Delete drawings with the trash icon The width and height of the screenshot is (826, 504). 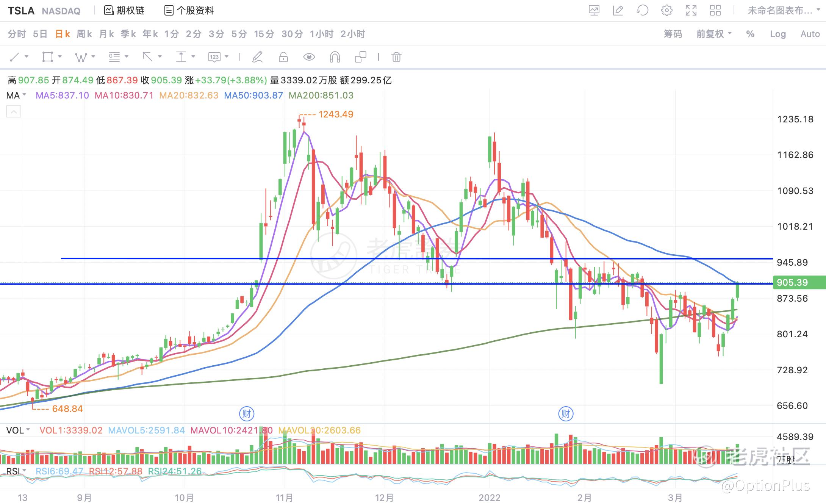[x=396, y=57]
